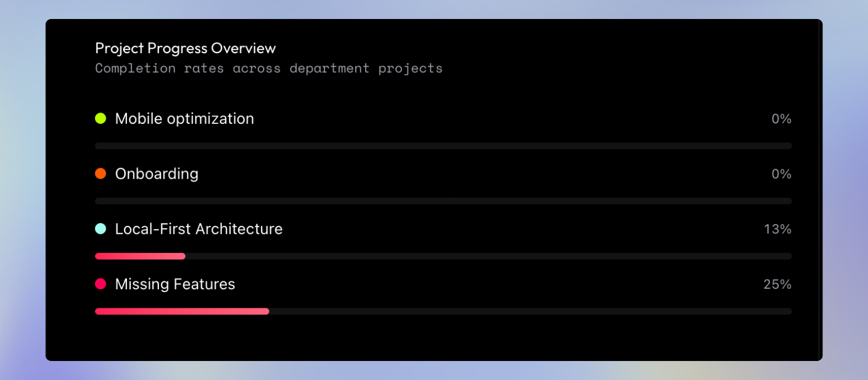Click the pink dot beside Missing Features
868x380 pixels.
pyautogui.click(x=100, y=284)
